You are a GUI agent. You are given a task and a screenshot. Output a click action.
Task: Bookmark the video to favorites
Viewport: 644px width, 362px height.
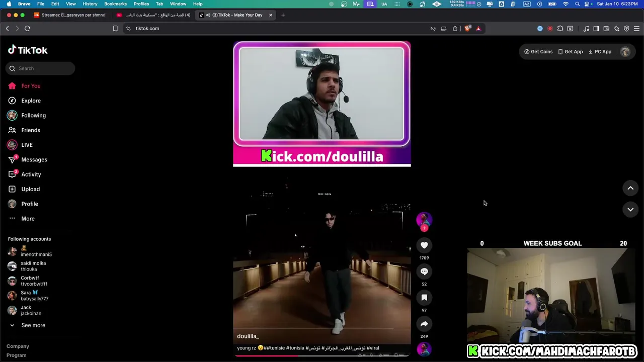424,298
